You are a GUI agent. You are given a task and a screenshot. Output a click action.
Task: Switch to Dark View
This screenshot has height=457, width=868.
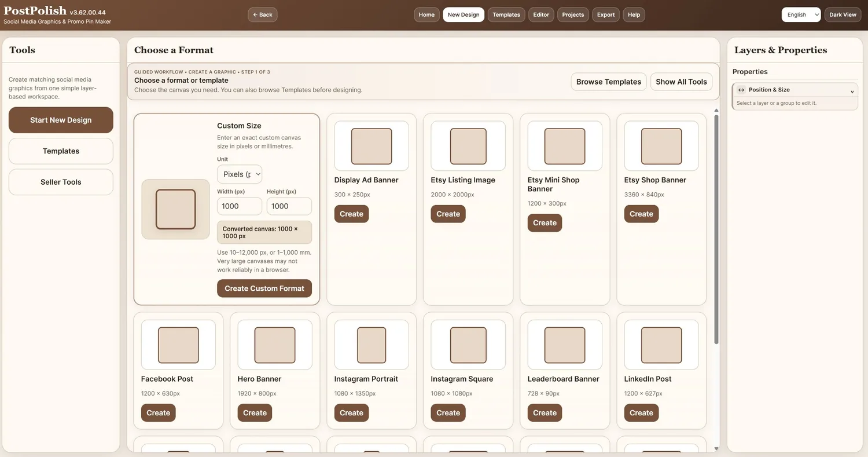[843, 14]
